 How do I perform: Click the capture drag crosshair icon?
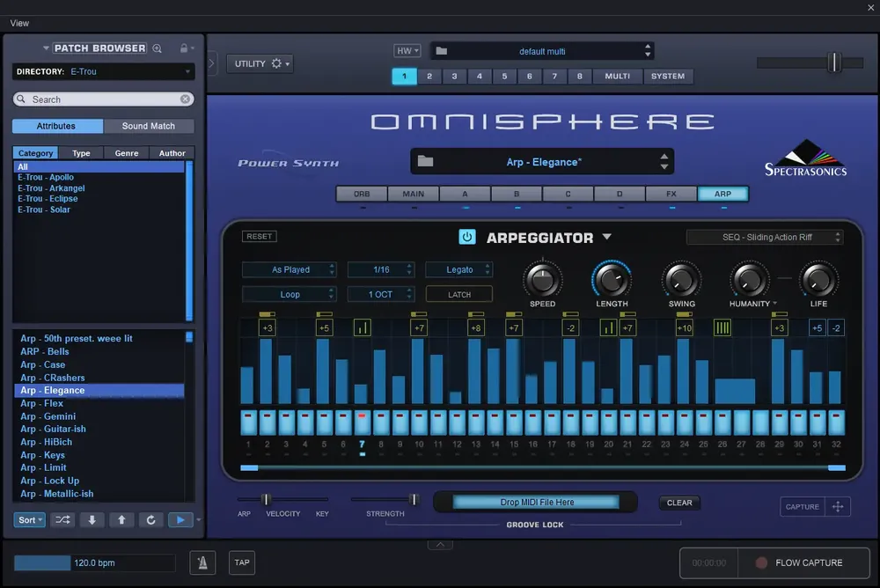click(838, 506)
